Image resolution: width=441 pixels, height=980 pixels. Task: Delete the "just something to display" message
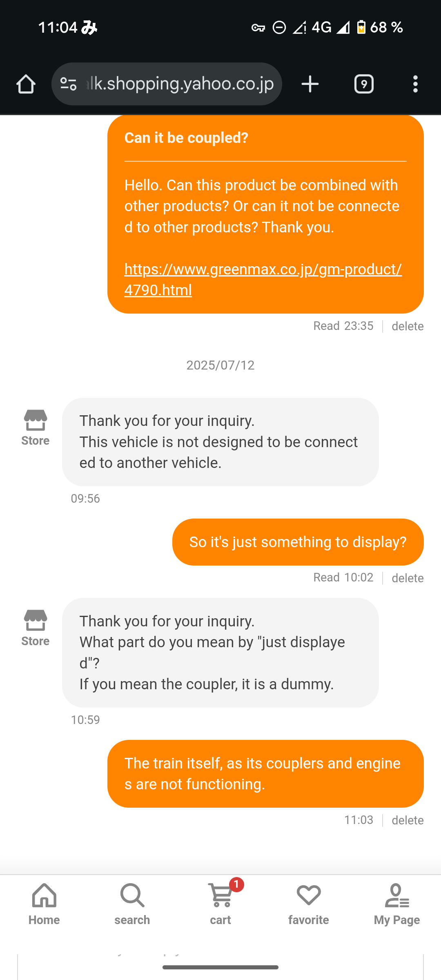[407, 578]
